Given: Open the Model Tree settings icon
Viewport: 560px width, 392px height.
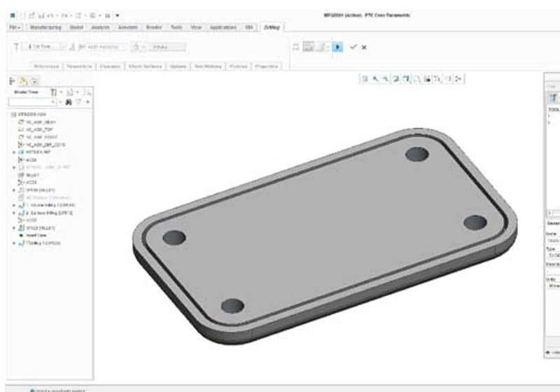Looking at the screenshot, I should pyautogui.click(x=54, y=92).
